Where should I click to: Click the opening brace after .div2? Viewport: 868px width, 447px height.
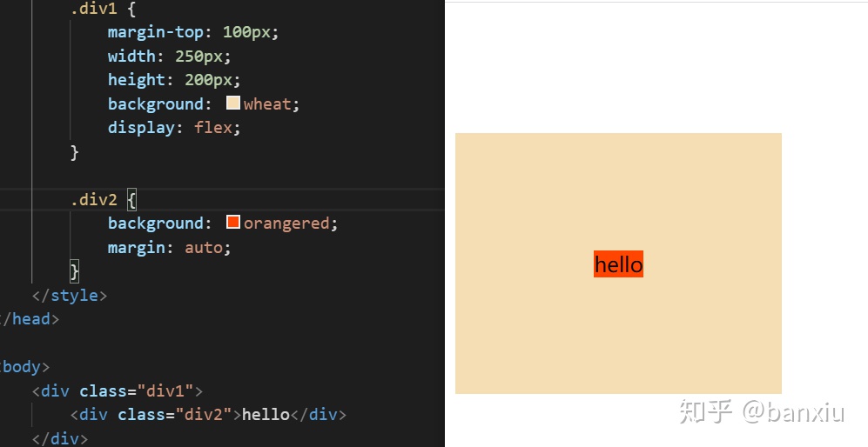[131, 200]
